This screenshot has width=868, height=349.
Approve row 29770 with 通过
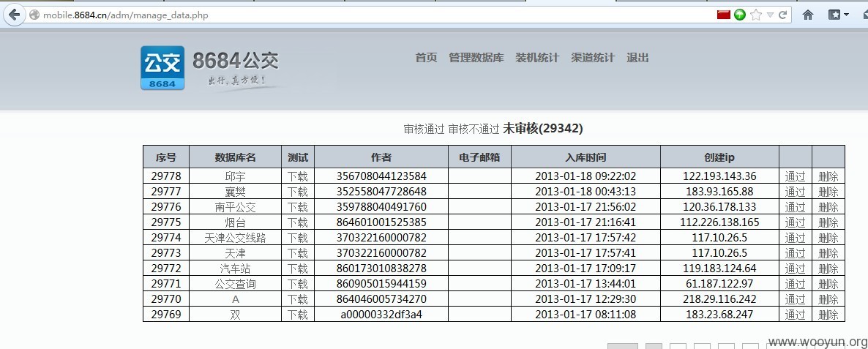coord(795,299)
